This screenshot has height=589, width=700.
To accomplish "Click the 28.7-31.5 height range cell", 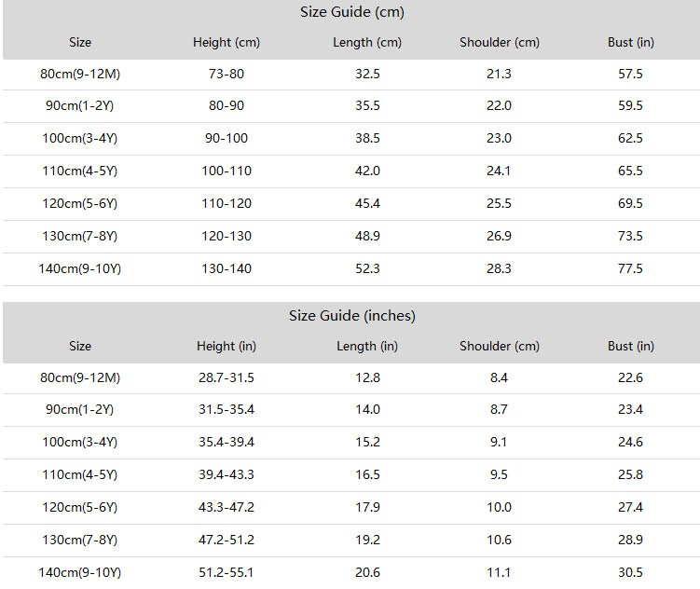I will (226, 378).
